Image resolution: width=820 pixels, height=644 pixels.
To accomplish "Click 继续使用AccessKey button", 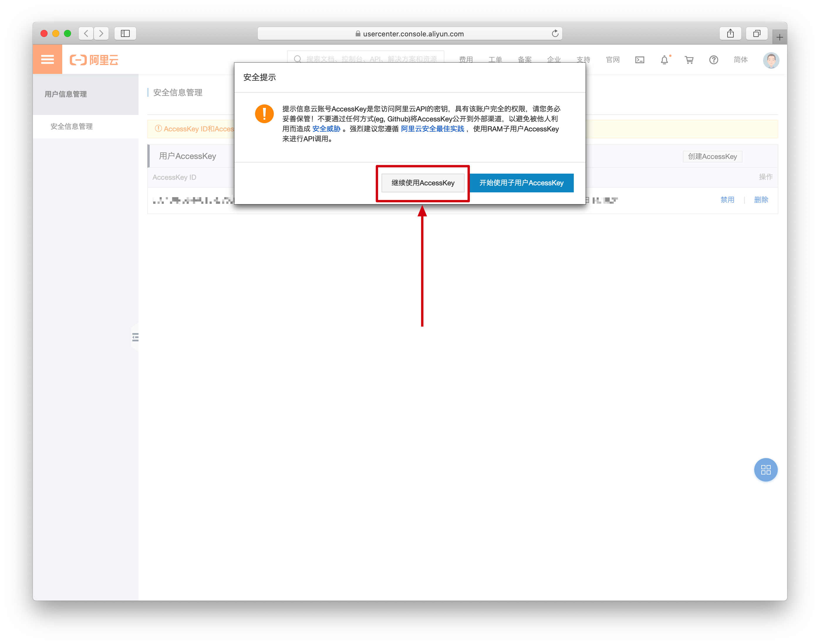I will click(x=423, y=183).
